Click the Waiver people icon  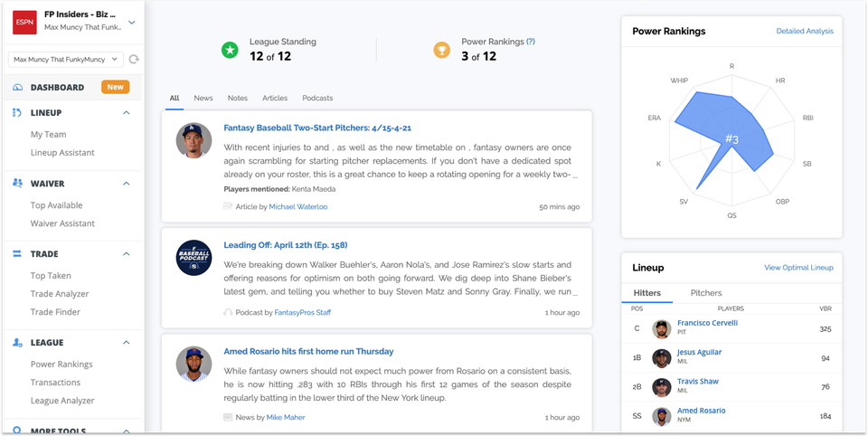(17, 183)
